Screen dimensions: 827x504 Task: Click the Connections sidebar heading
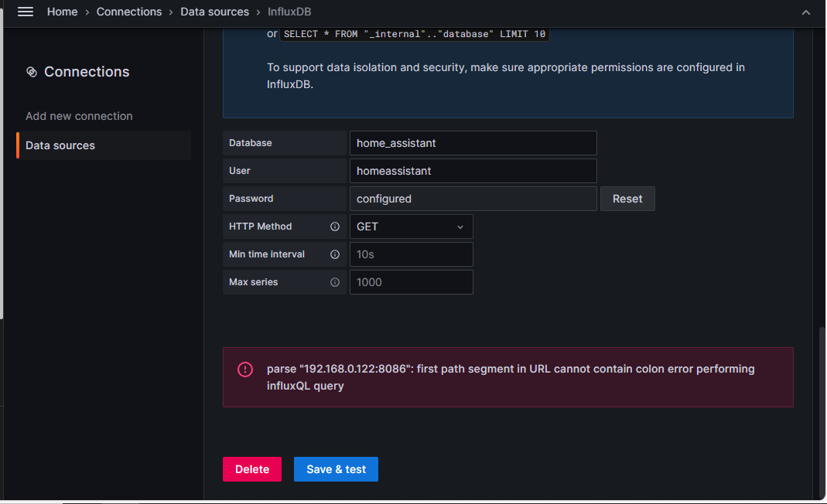tap(87, 72)
